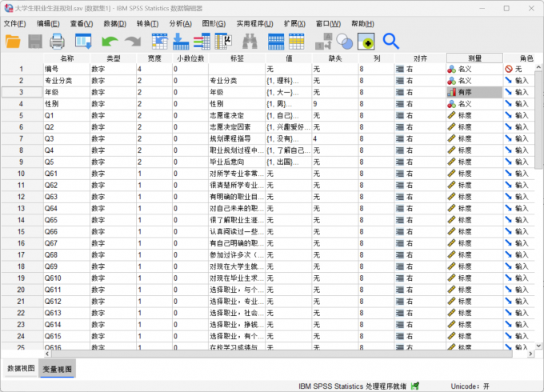Click the 有序 measure cell for 年级
Viewport: 544px width, 392px height.
click(474, 92)
